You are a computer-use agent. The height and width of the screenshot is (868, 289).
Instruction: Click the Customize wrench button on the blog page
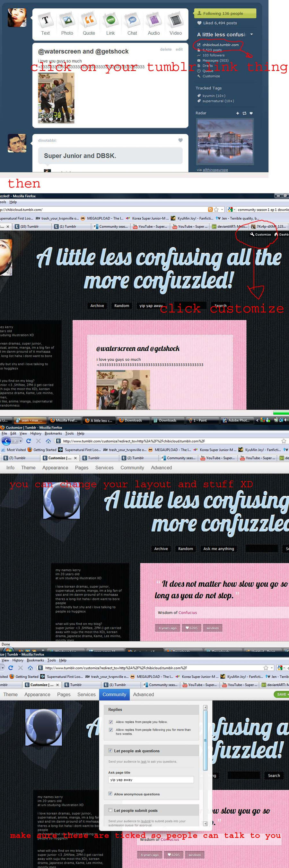[x=260, y=234]
